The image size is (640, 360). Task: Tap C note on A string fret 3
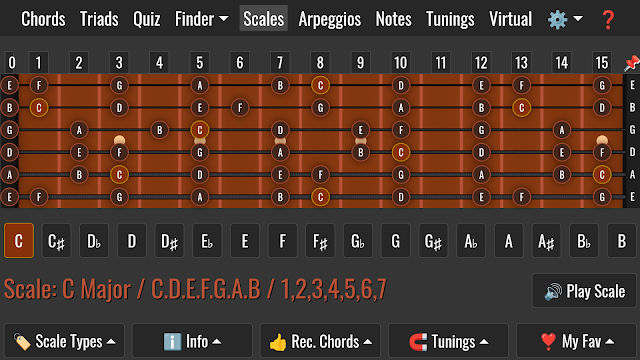[119, 175]
